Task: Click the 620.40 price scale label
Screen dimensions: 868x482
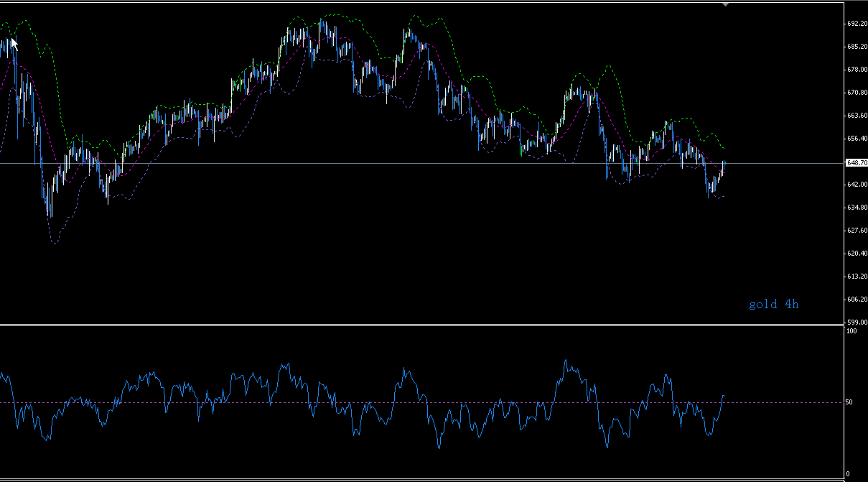Action: point(857,254)
